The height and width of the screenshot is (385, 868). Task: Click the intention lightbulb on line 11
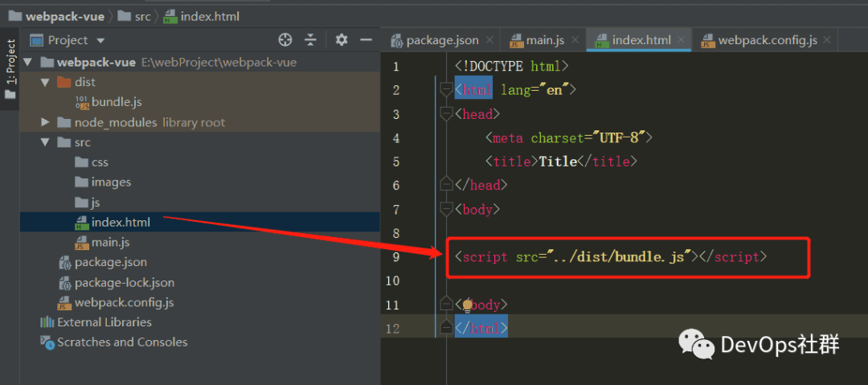click(467, 305)
